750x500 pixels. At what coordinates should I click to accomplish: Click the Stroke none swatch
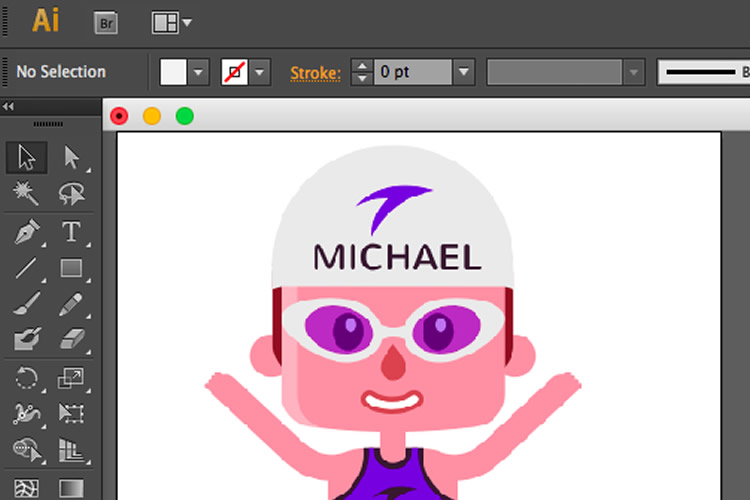pyautogui.click(x=234, y=72)
